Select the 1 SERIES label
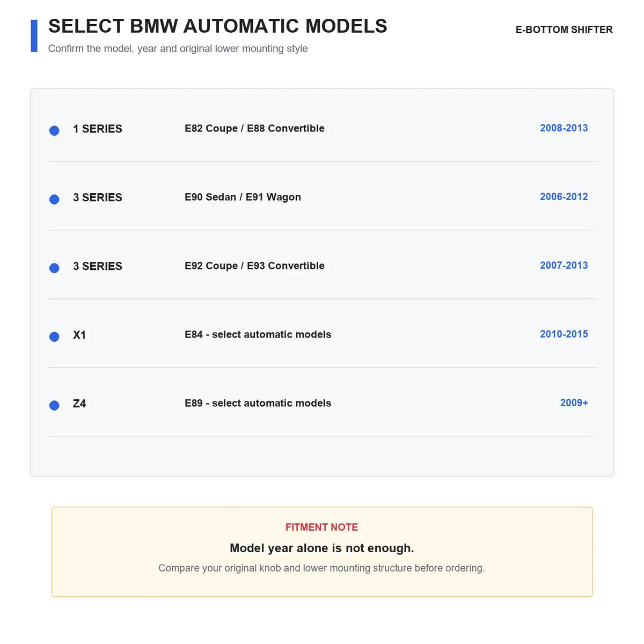This screenshot has height=644, width=644. (x=98, y=129)
